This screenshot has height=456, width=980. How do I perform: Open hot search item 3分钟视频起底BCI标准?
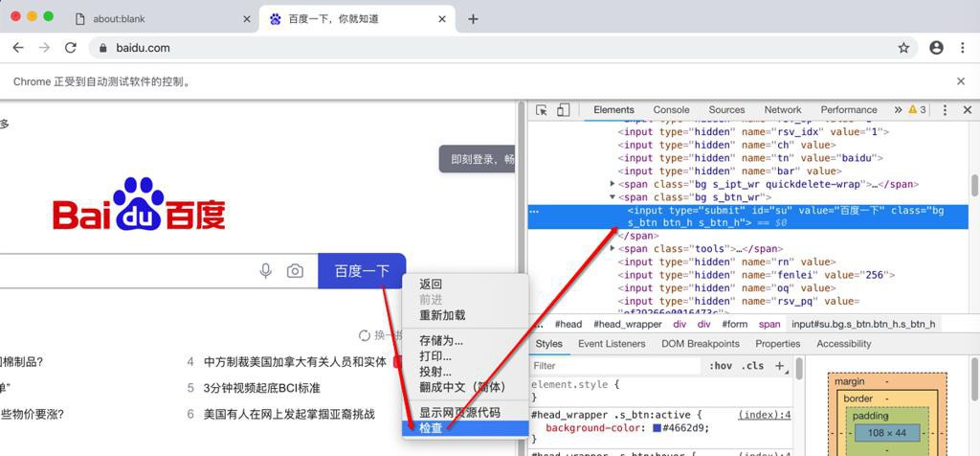(262, 388)
